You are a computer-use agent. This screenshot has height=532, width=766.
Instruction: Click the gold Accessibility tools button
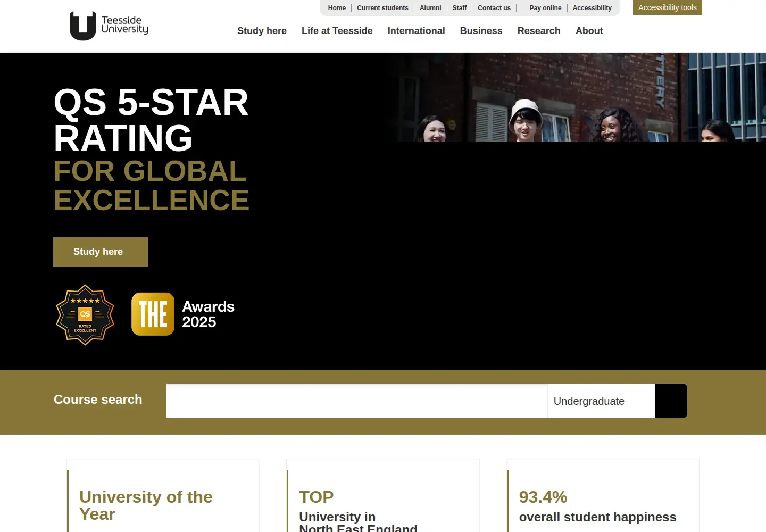pos(668,7)
